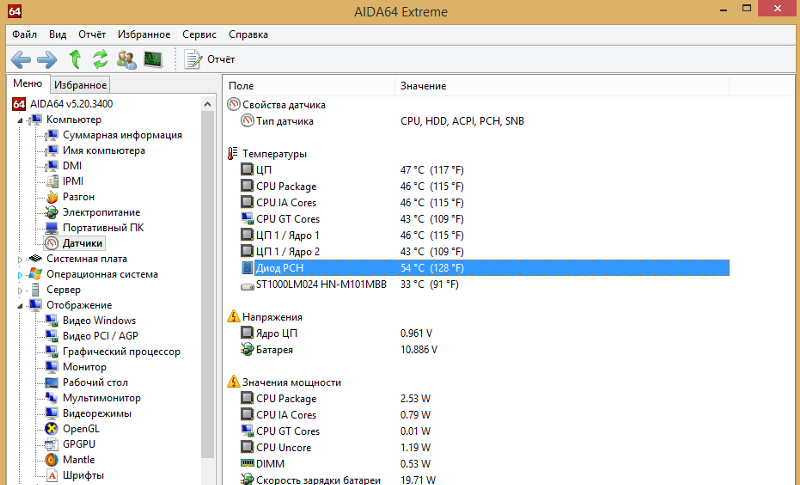The height and width of the screenshot is (485, 800).
Task: Click the green up-level arrow icon
Action: 75,59
